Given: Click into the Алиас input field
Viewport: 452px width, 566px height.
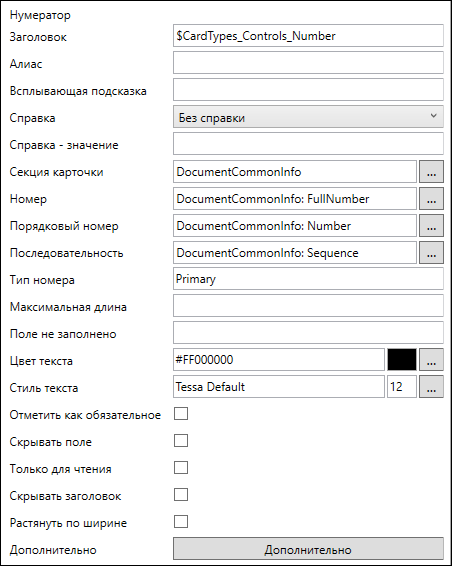Looking at the screenshot, I should pyautogui.click(x=308, y=63).
